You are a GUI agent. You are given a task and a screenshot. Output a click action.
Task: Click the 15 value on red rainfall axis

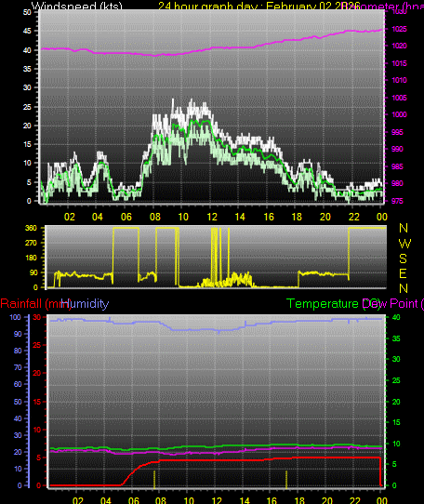click(37, 402)
